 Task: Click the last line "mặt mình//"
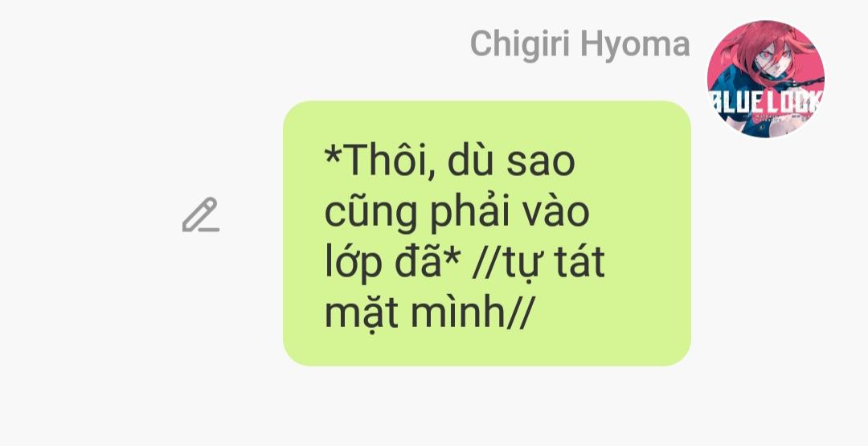click(x=428, y=313)
